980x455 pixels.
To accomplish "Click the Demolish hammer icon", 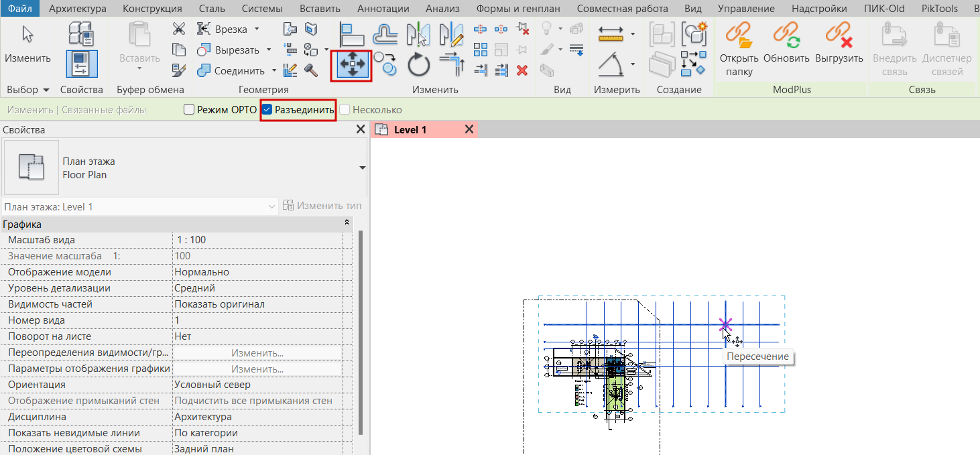I will (x=310, y=70).
